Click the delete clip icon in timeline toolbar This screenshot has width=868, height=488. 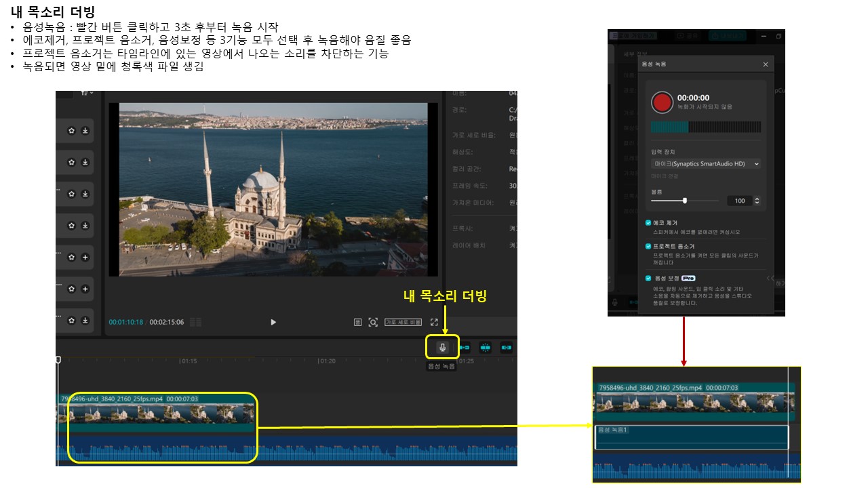point(505,347)
